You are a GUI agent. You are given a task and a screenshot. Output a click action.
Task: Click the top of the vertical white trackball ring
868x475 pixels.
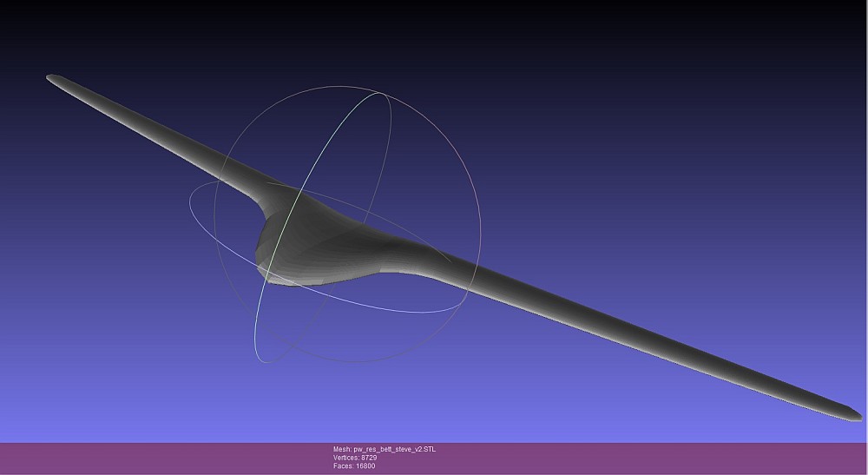click(x=380, y=96)
